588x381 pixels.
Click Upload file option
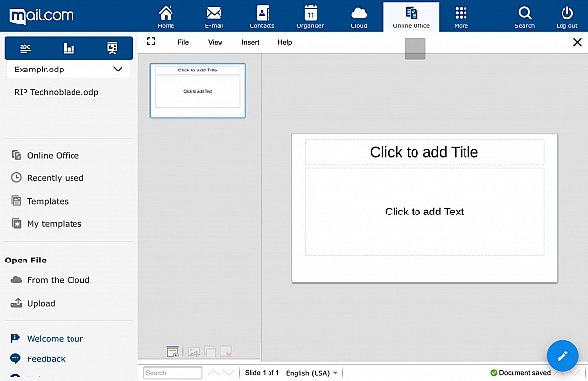pos(41,303)
